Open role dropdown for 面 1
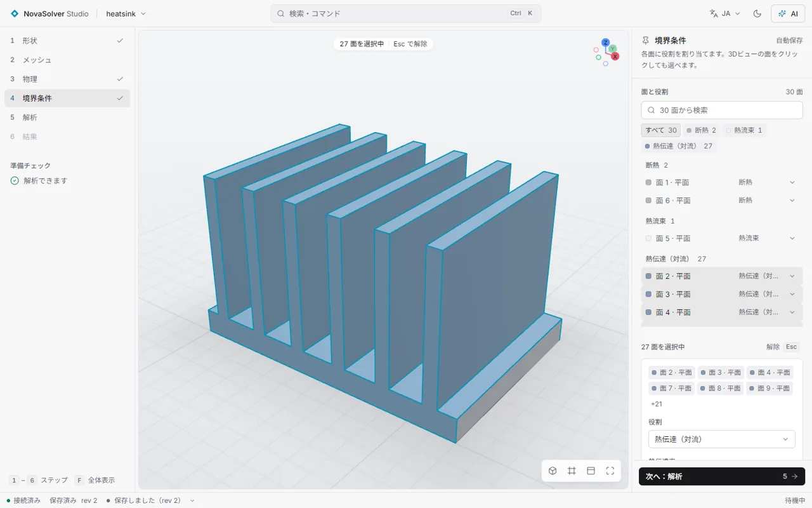Viewport: 812px width, 508px height. coord(766,182)
